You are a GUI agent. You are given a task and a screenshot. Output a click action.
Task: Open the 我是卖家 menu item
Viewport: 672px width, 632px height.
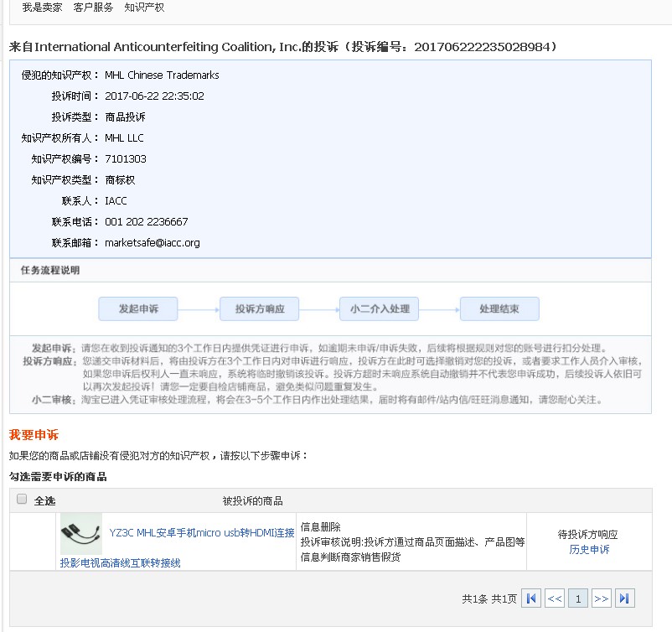(x=42, y=8)
